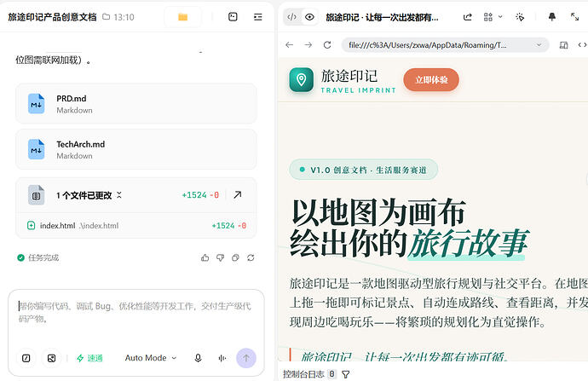Expand the preview panel to fullscreen

pyautogui.click(x=574, y=17)
